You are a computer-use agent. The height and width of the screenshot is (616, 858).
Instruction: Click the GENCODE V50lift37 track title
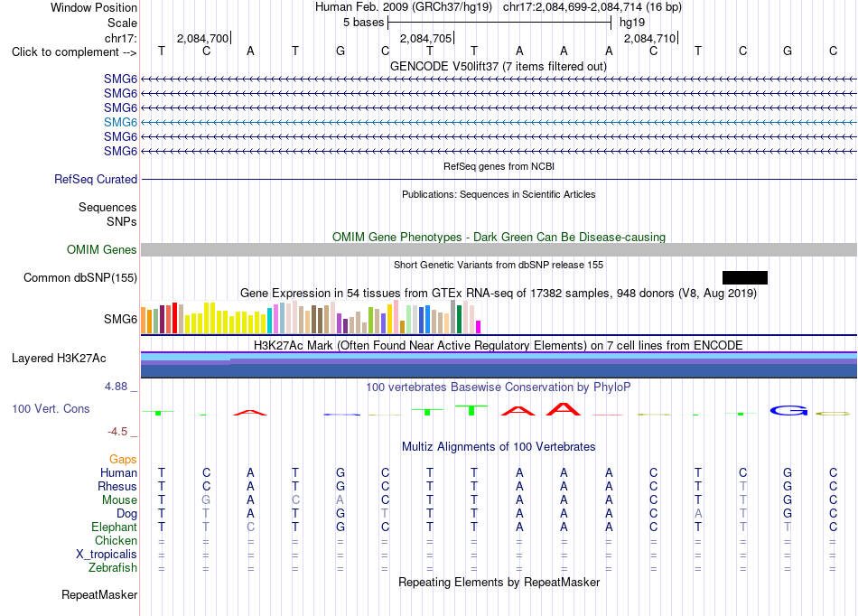click(498, 66)
